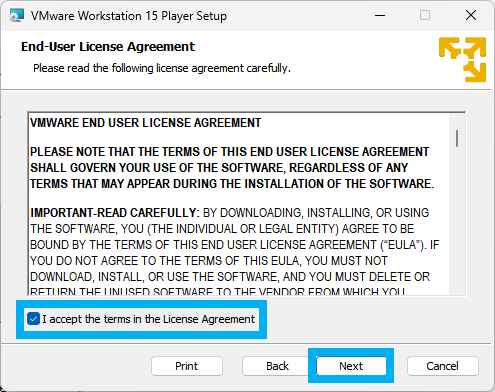495x392 pixels.
Task: Click the Next button
Action: 351,366
